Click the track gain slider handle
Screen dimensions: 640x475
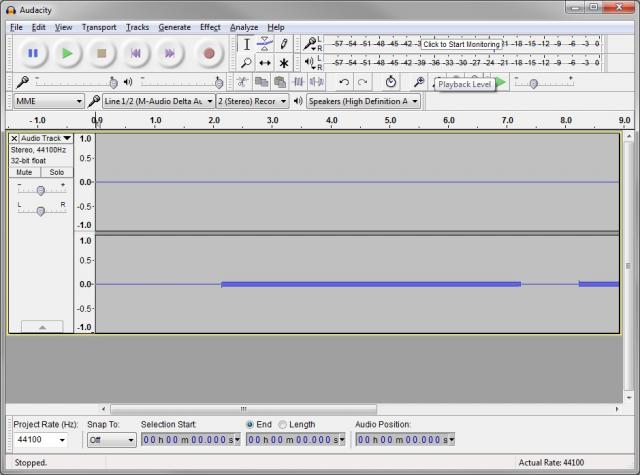(x=40, y=191)
